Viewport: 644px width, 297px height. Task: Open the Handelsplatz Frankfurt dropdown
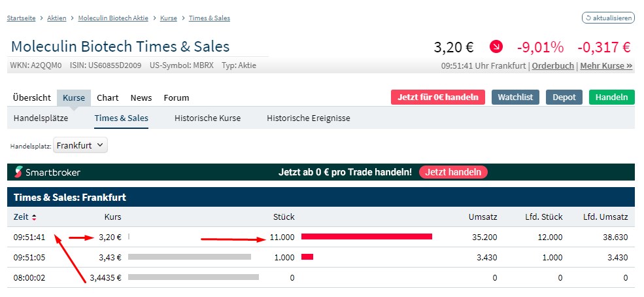(x=80, y=145)
